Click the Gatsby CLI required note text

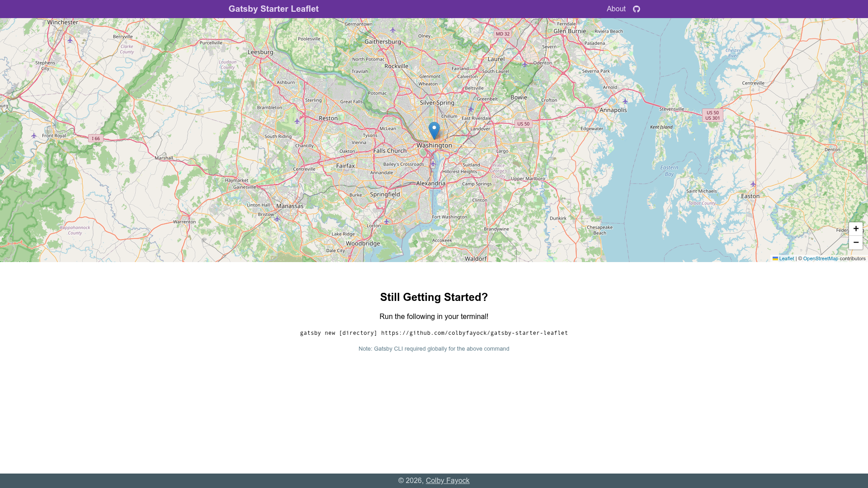[x=434, y=349]
